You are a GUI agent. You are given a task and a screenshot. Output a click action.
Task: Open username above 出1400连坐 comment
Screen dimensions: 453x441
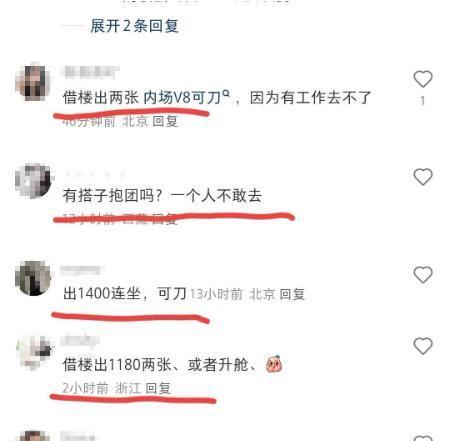pos(82,270)
